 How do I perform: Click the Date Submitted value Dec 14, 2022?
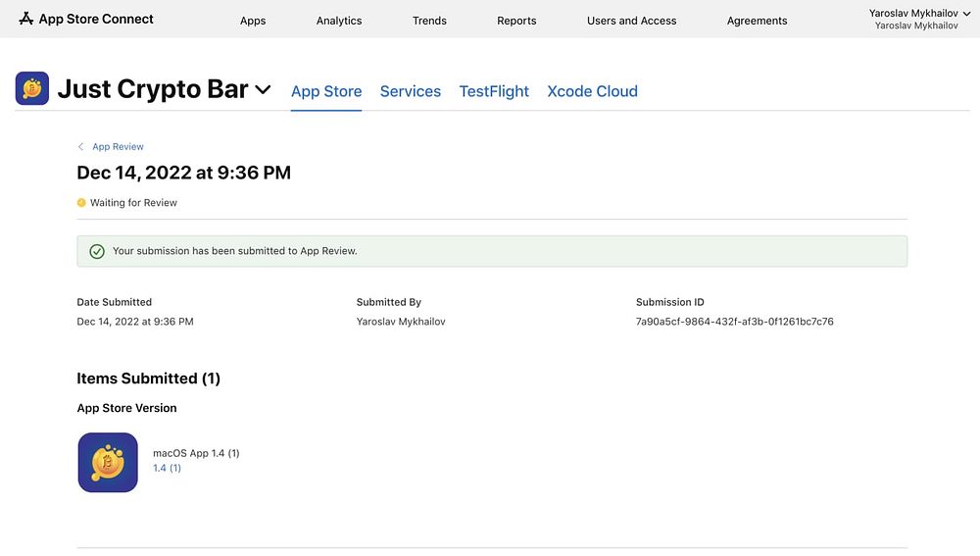(135, 322)
